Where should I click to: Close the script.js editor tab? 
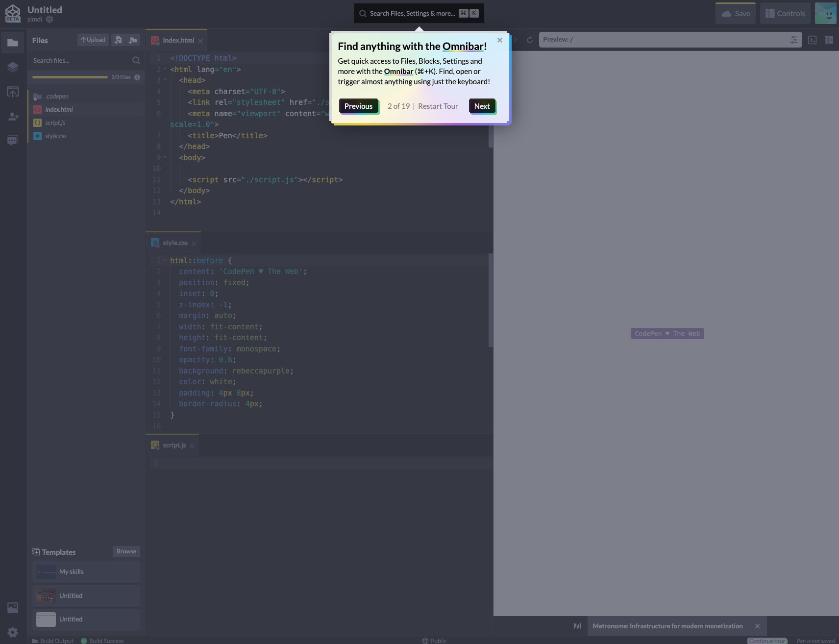click(x=192, y=446)
